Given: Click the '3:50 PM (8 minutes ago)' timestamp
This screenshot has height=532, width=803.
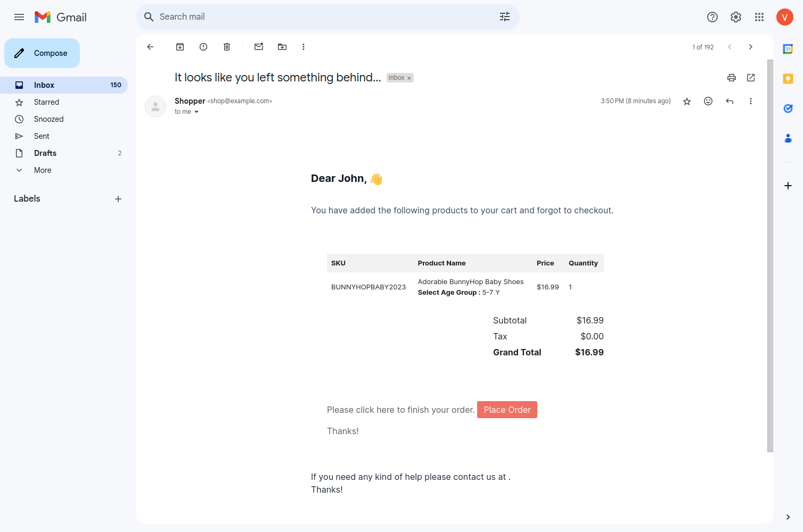Looking at the screenshot, I should 636,101.
